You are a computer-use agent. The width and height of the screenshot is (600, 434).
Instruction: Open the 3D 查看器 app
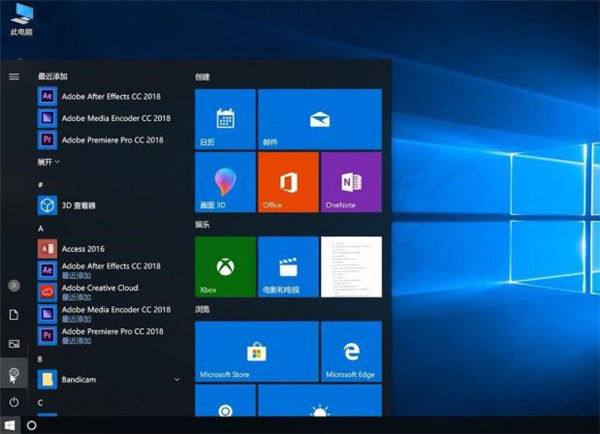(80, 205)
